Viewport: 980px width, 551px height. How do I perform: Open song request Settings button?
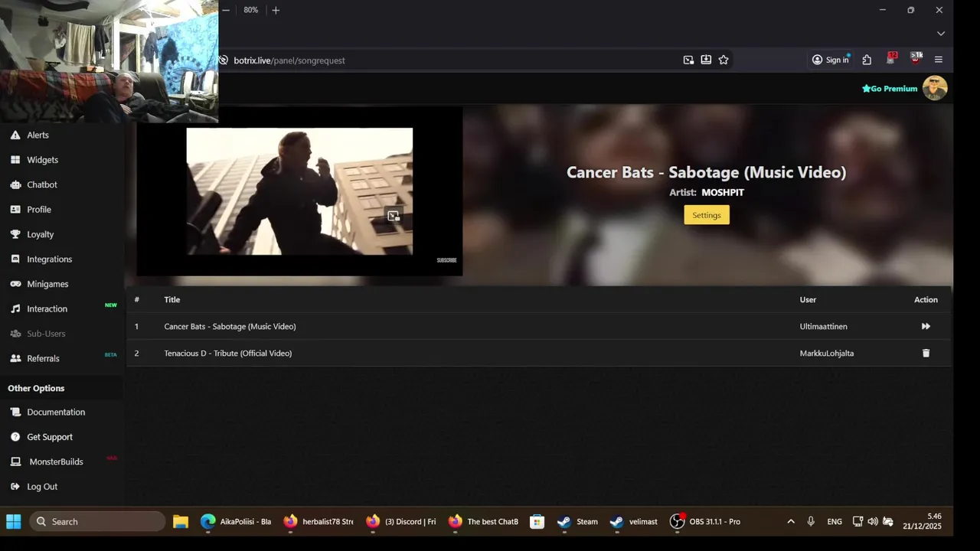(x=707, y=215)
